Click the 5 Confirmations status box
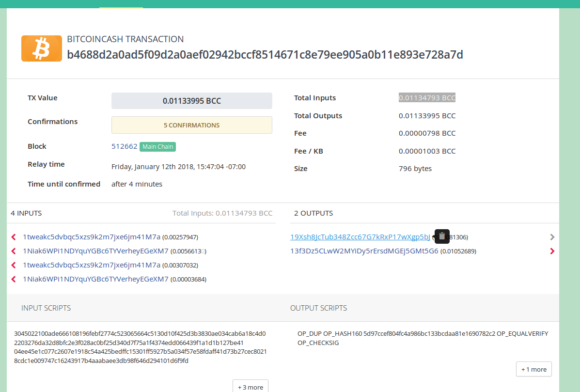Screen dimensions: 580x392 pyautogui.click(x=191, y=125)
